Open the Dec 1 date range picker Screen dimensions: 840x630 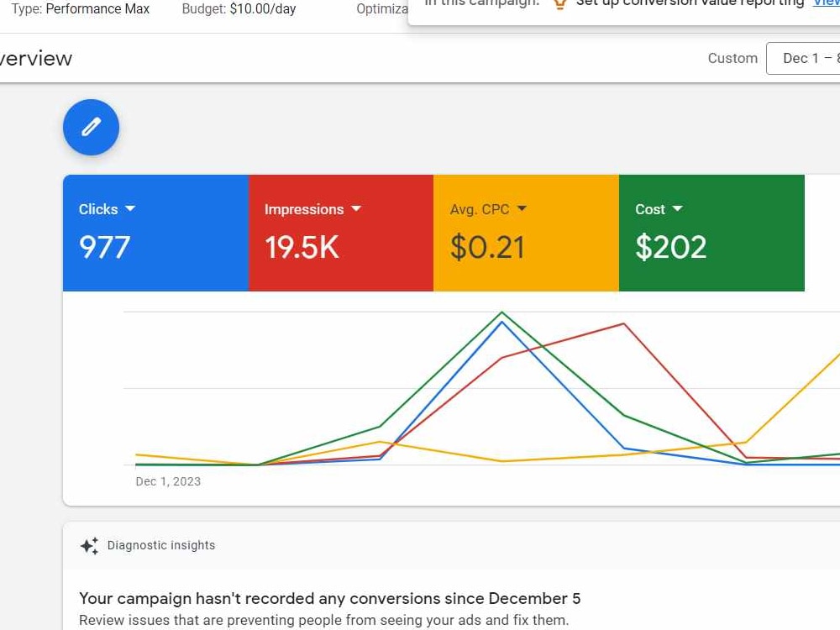[804, 59]
